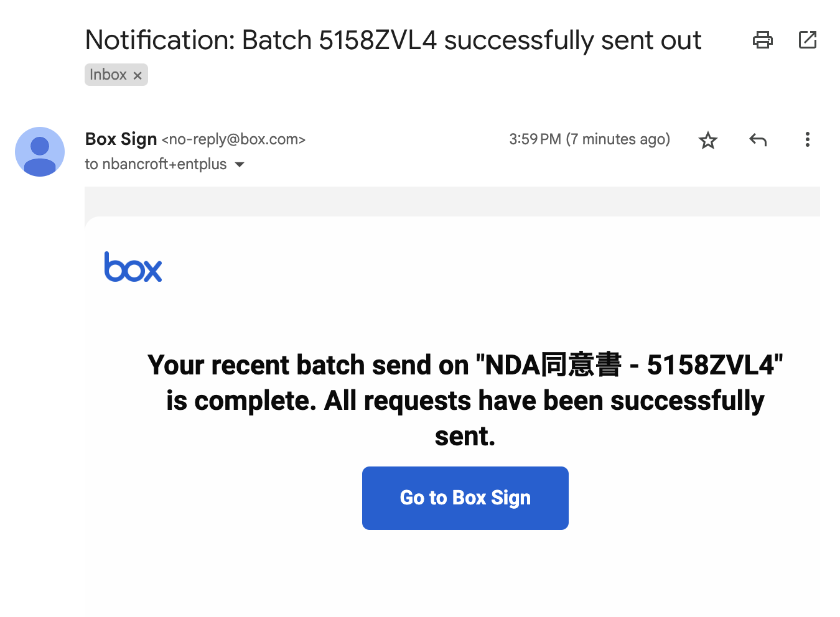This screenshot has height=617, width=840.
Task: Open the three-dot More options menu
Action: coord(807,139)
